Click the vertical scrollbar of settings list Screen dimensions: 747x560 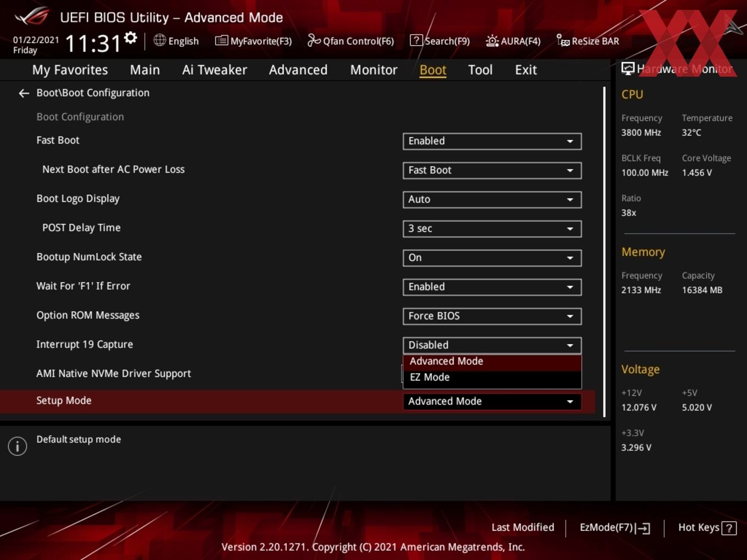604,252
